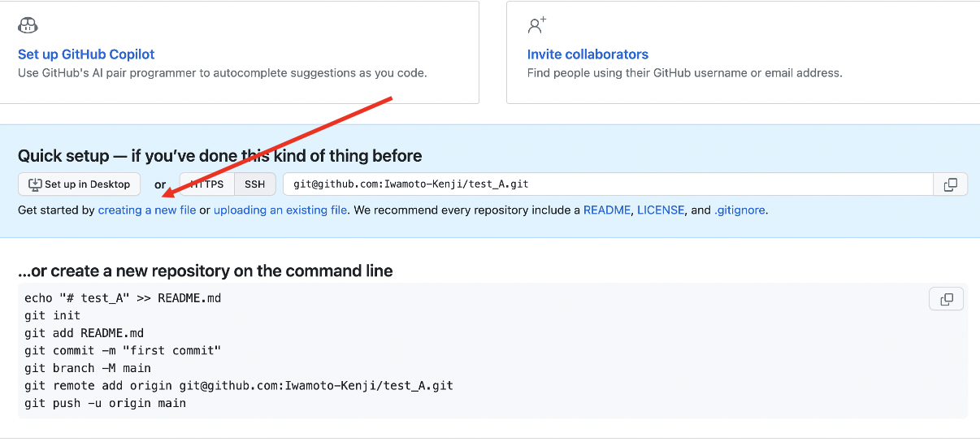Switch to HTTPS clone URL
Screen dimensions: 980x442
[207, 184]
